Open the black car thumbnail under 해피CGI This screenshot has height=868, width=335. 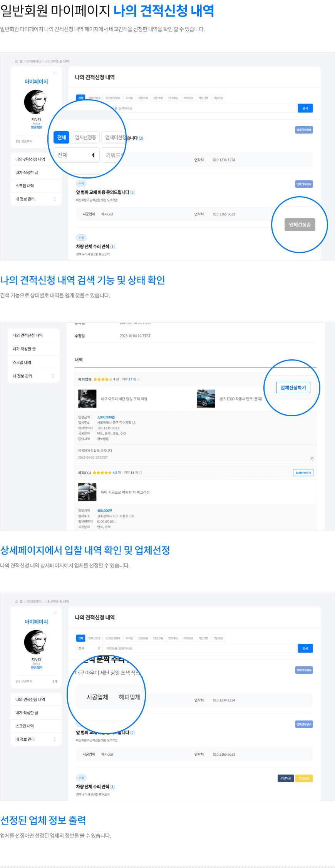point(87,492)
